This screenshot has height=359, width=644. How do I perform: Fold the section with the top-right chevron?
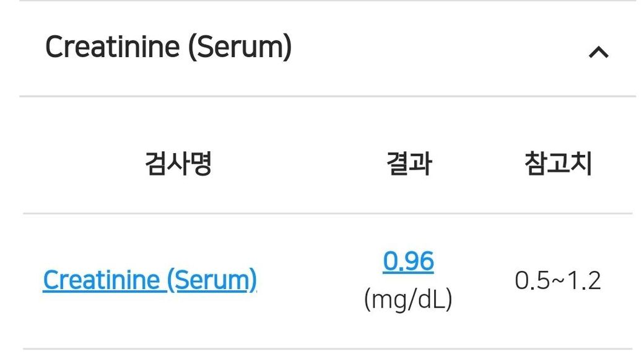point(598,53)
